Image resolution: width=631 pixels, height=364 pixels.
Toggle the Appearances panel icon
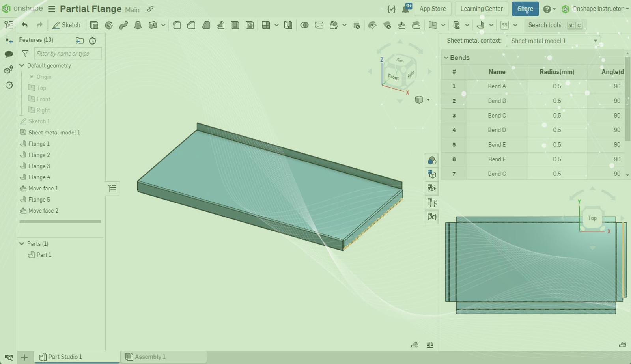pyautogui.click(x=432, y=160)
